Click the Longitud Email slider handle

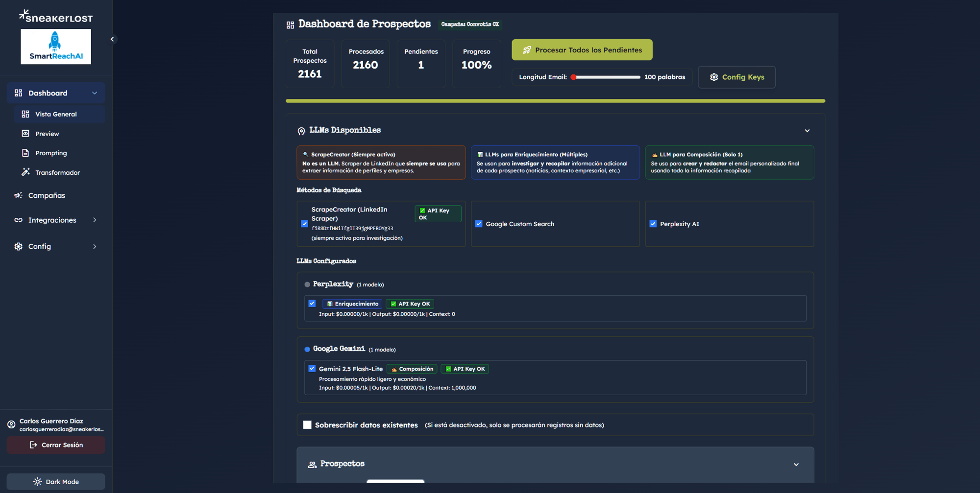click(x=573, y=77)
